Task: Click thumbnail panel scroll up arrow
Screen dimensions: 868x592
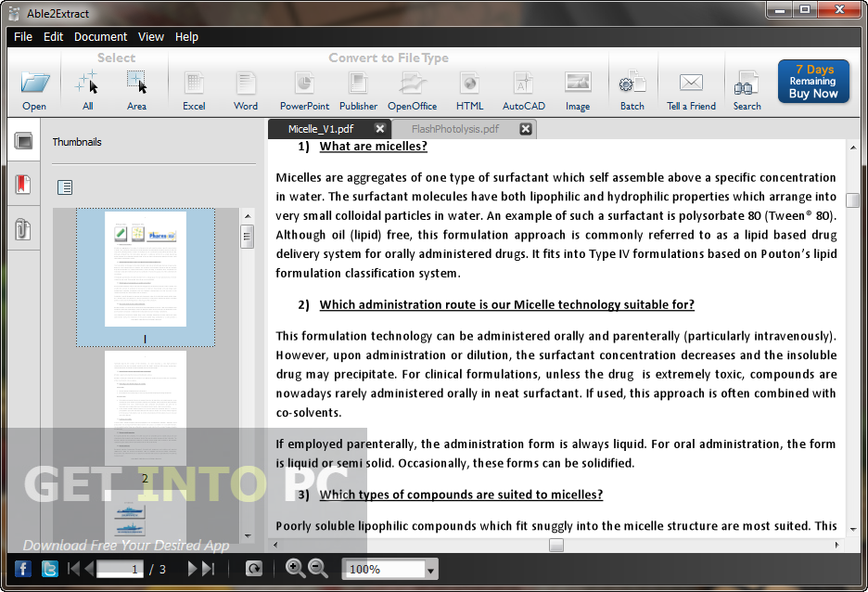Action: click(x=248, y=216)
